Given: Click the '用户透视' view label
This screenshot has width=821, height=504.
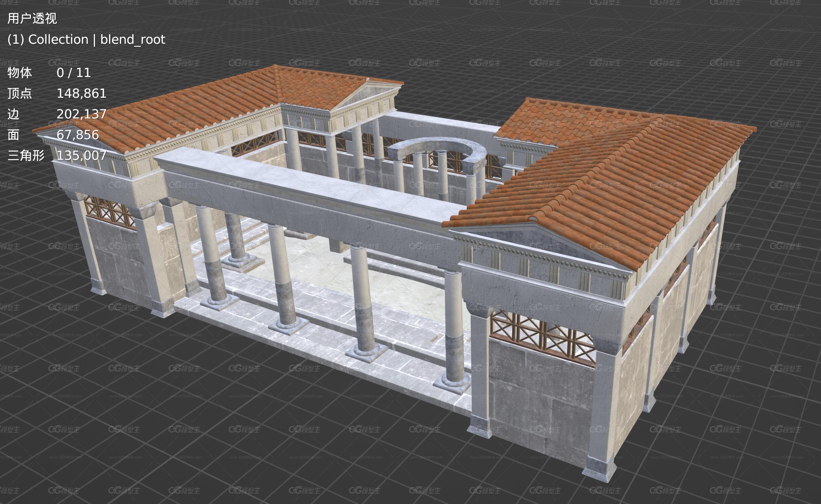Looking at the screenshot, I should click(32, 18).
